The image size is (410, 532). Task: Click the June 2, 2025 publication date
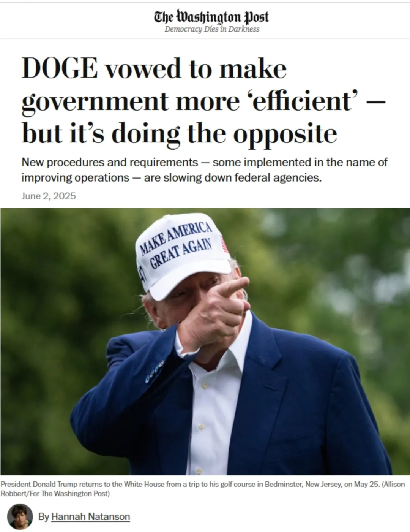(49, 196)
